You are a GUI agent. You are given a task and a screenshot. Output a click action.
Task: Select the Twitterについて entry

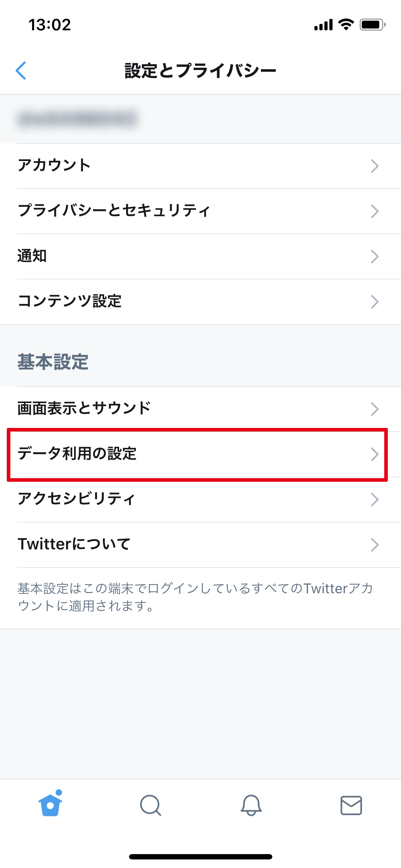[x=74, y=544]
